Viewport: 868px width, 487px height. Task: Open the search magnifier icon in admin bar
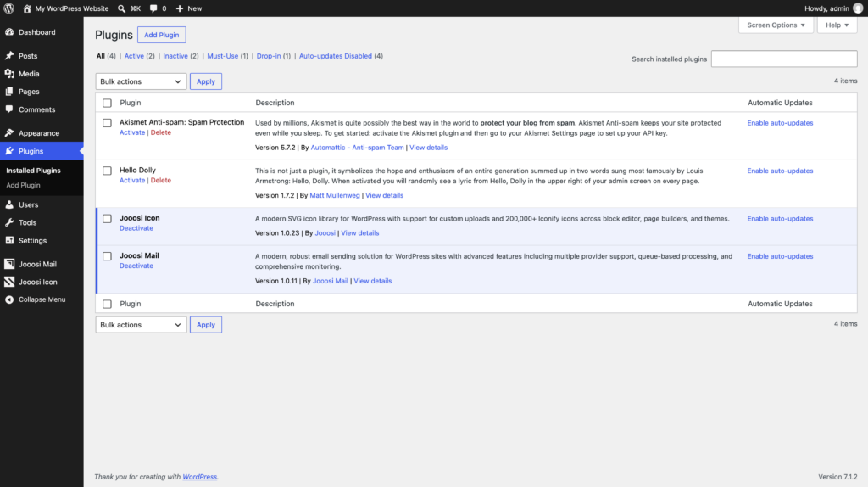click(x=121, y=8)
